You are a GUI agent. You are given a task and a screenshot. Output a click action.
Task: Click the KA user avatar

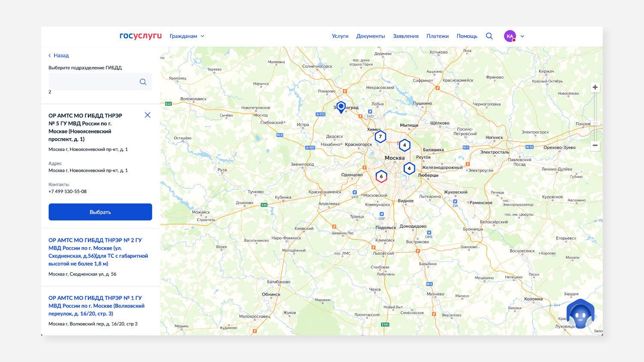(x=510, y=36)
